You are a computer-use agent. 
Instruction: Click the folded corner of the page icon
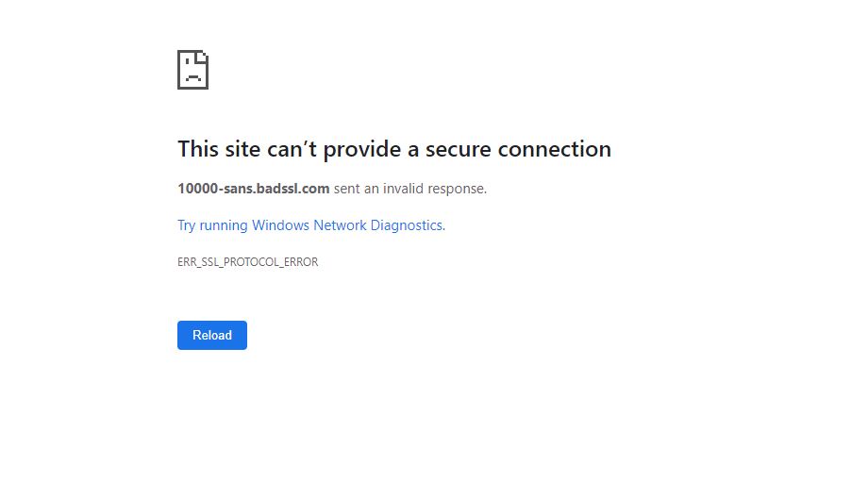pos(202,57)
